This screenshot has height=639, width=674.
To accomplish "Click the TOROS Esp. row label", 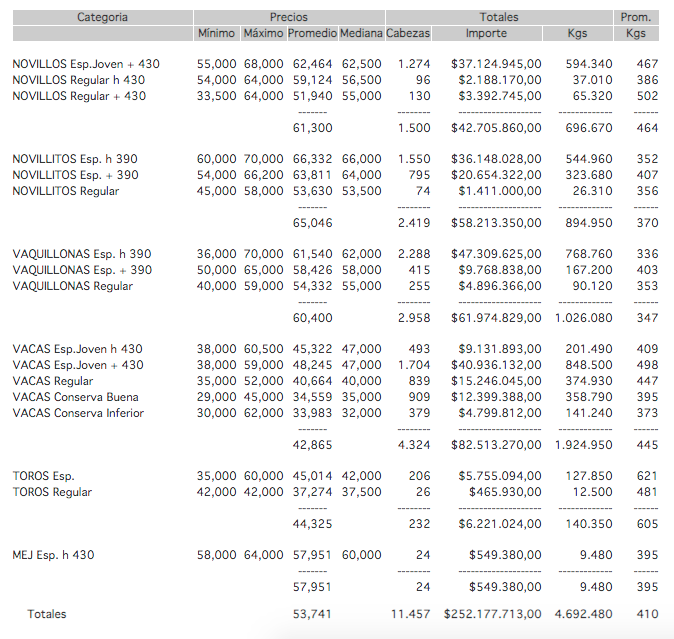I will click(x=44, y=476).
